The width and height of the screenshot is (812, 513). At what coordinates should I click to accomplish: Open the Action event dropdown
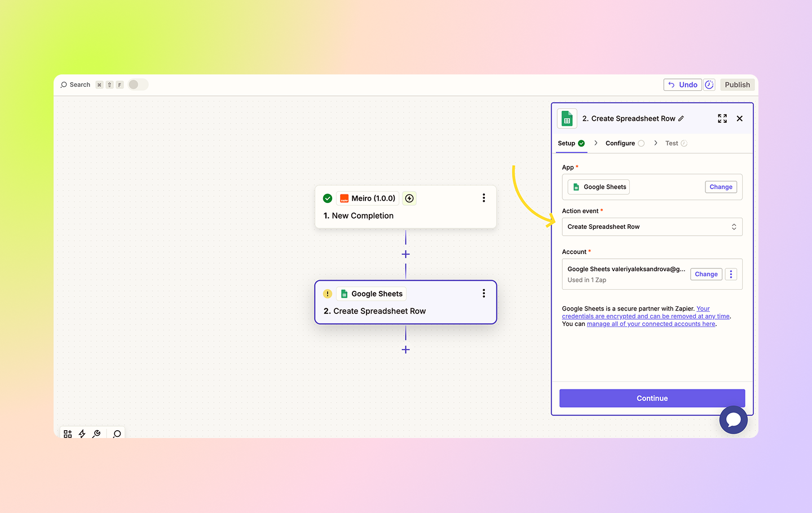click(652, 227)
